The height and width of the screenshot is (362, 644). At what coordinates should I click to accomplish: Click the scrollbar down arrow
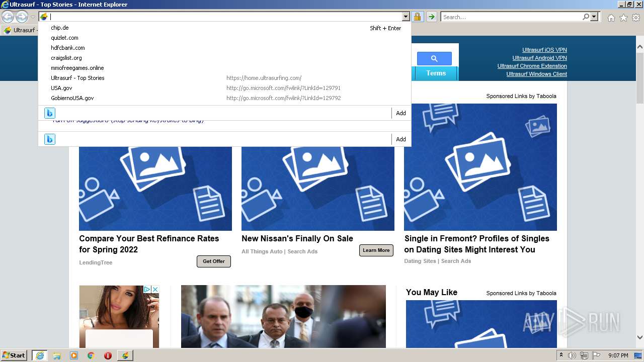(x=640, y=338)
